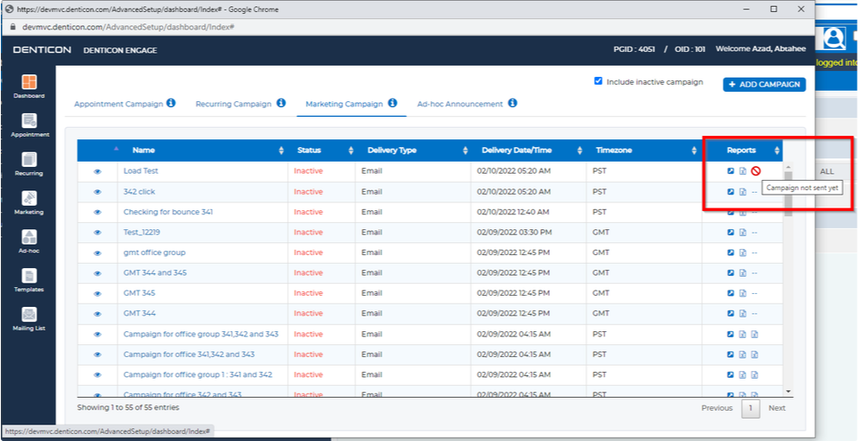Open the Dashboard sidebar icon
The width and height of the screenshot is (868, 441).
[x=29, y=86]
